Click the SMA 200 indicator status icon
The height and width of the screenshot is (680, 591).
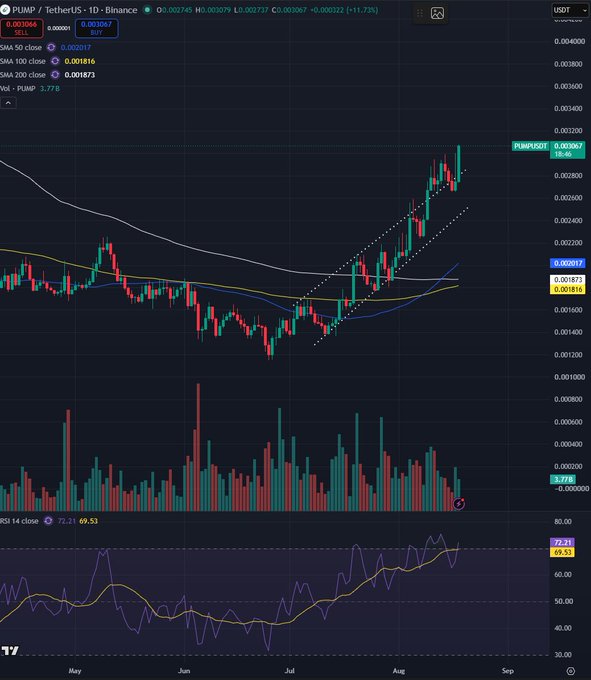pos(55,75)
